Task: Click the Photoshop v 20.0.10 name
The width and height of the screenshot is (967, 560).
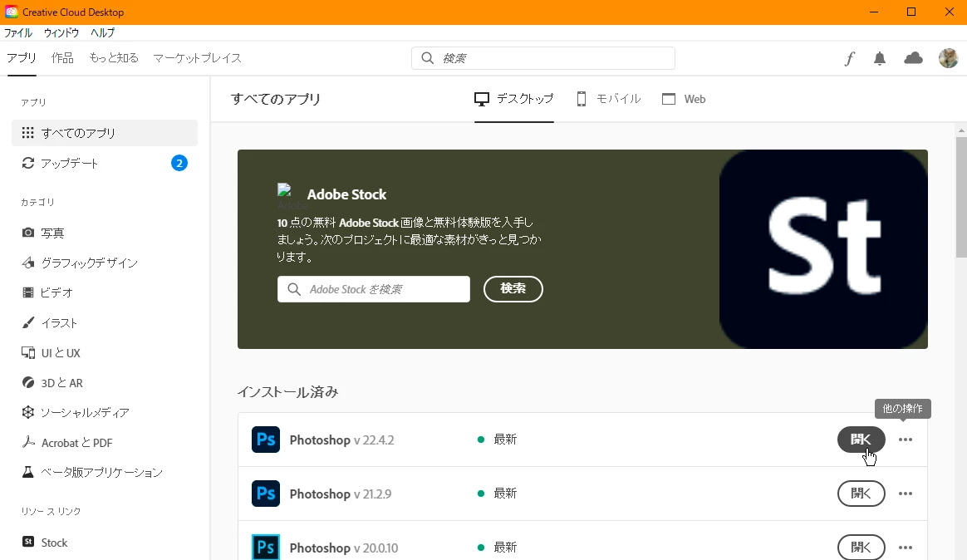Action: click(x=343, y=548)
